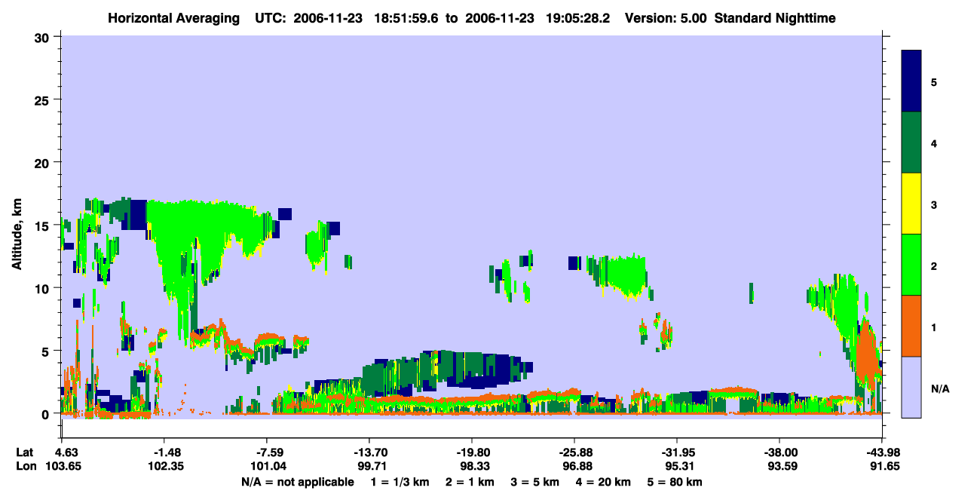The image size is (980, 503).
Task: Click the 'Lat' row label
Action: [x=24, y=452]
